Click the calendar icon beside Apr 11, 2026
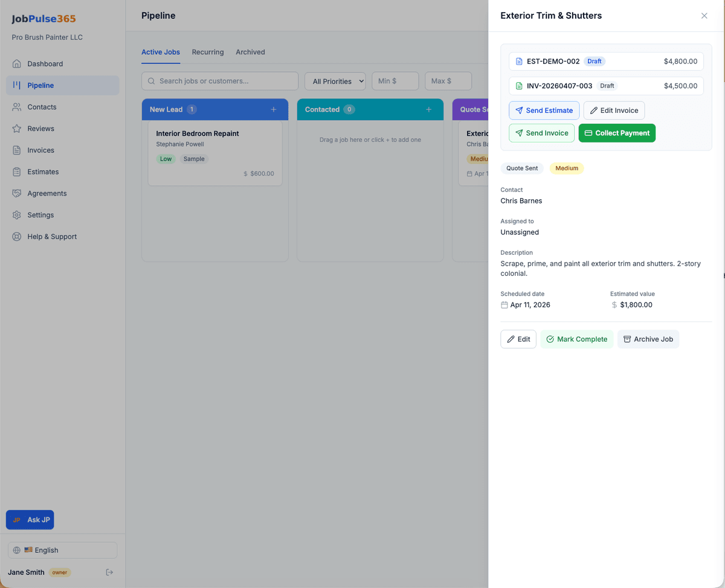 504,305
